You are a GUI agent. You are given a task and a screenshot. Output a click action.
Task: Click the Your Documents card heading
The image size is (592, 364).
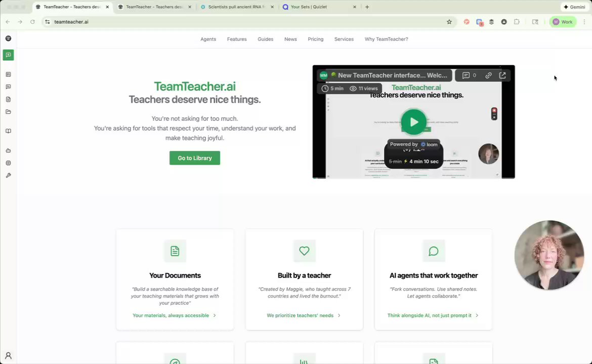pyautogui.click(x=175, y=276)
